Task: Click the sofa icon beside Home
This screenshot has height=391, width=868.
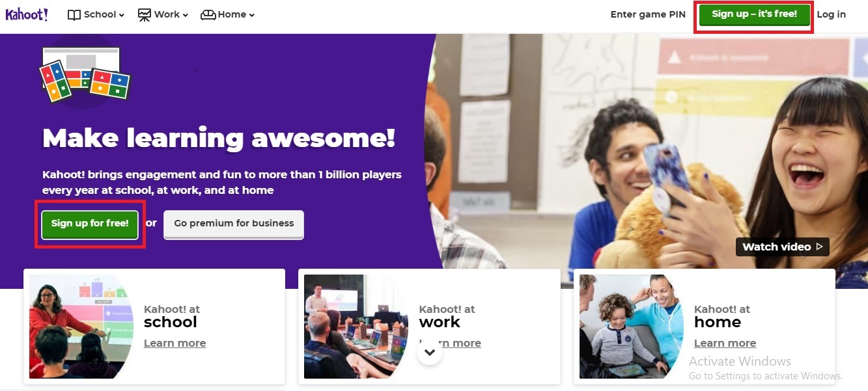Action: (x=208, y=14)
